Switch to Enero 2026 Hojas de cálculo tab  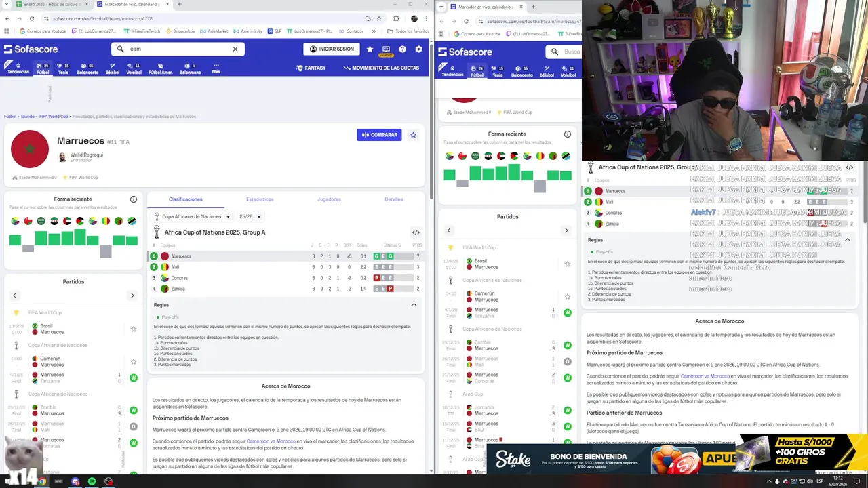[x=51, y=4]
